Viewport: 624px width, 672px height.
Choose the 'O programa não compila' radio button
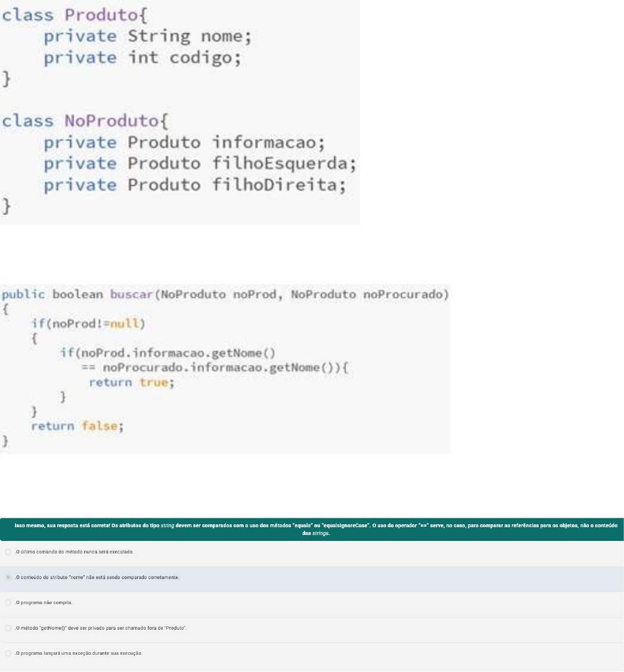coord(7,603)
